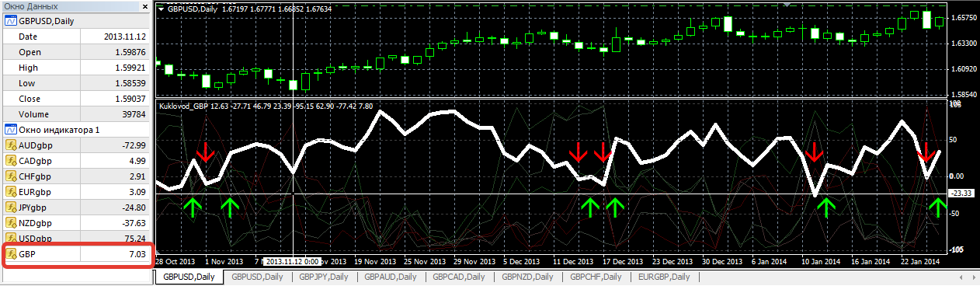Select the Low value 1.58539
Viewport: 980px width, 286px height.
pyautogui.click(x=130, y=83)
